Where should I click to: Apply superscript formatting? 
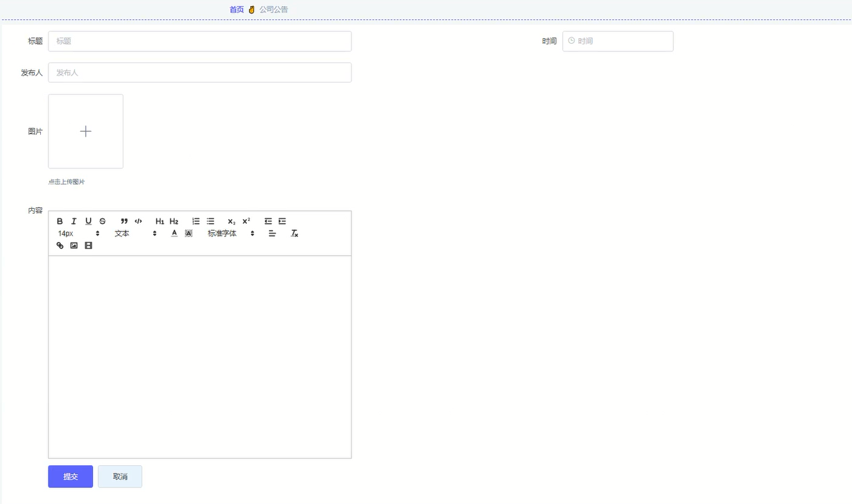(x=244, y=220)
